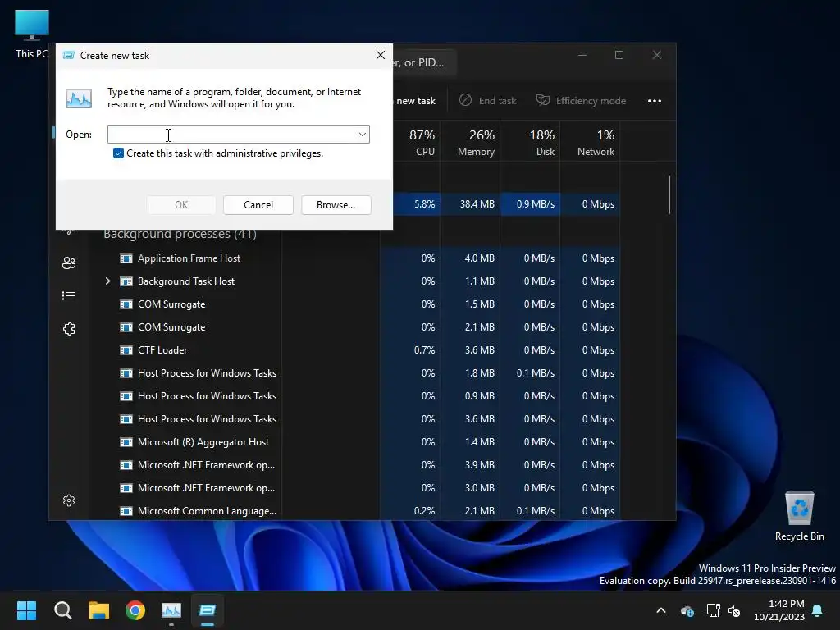
Task: Open the Windows Start menu
Action: (x=26, y=610)
